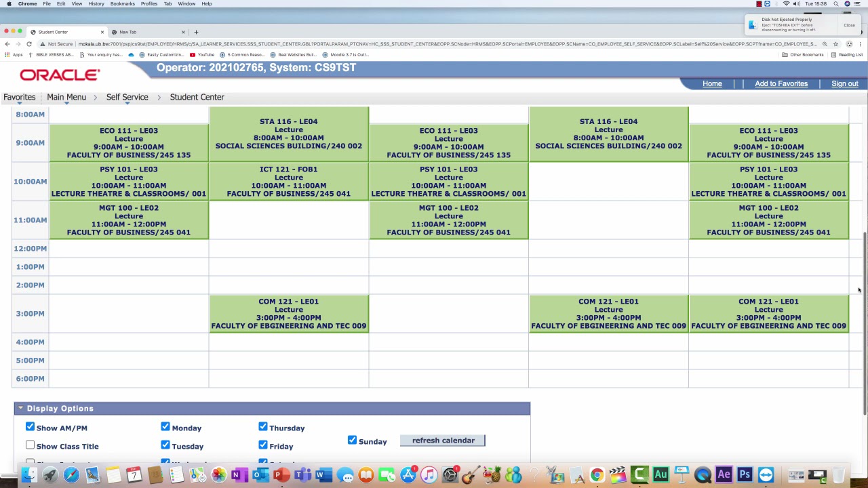Open the Bookmarks menu in menu bar
This screenshot has height=488, width=868.
pyautogui.click(x=122, y=4)
